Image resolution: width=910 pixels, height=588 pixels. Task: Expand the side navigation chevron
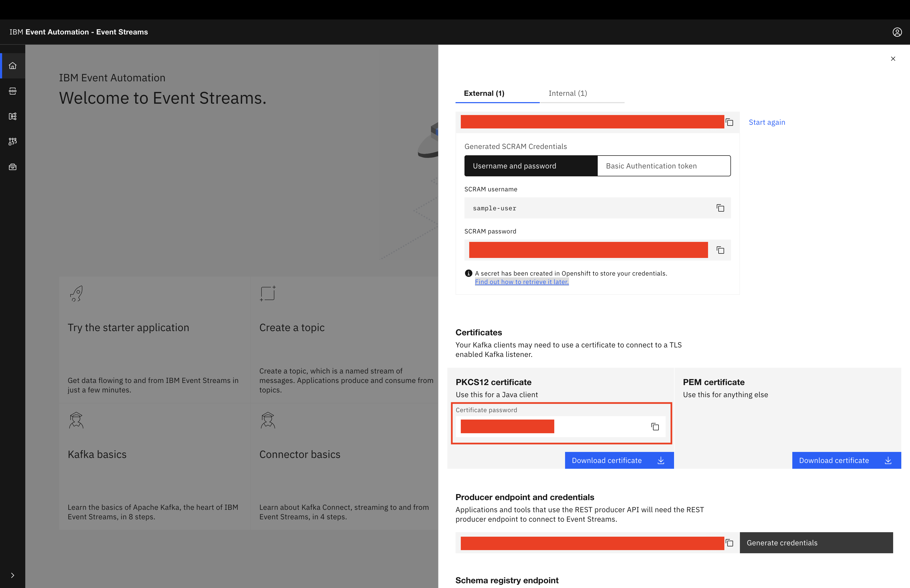coord(13,575)
